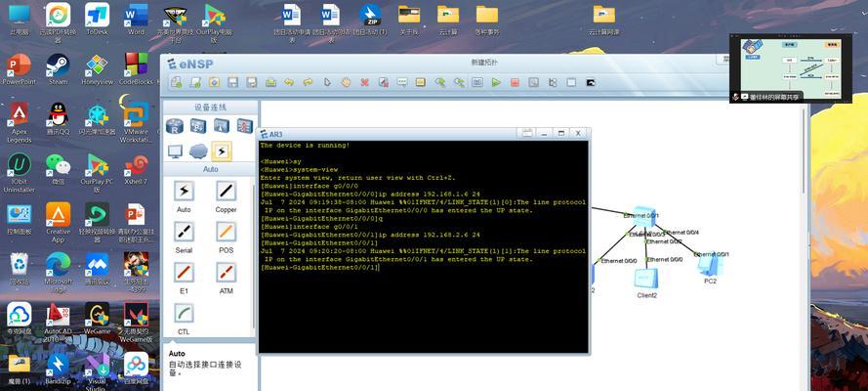
Task: Click inside the AR3 terminal window
Action: [x=424, y=246]
